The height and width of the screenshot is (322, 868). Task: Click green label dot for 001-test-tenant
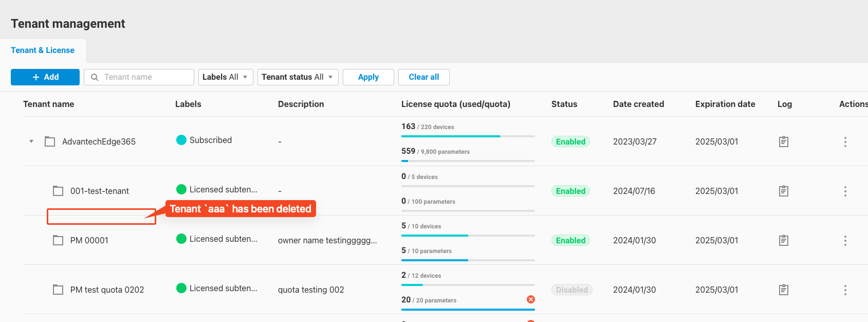click(x=181, y=189)
